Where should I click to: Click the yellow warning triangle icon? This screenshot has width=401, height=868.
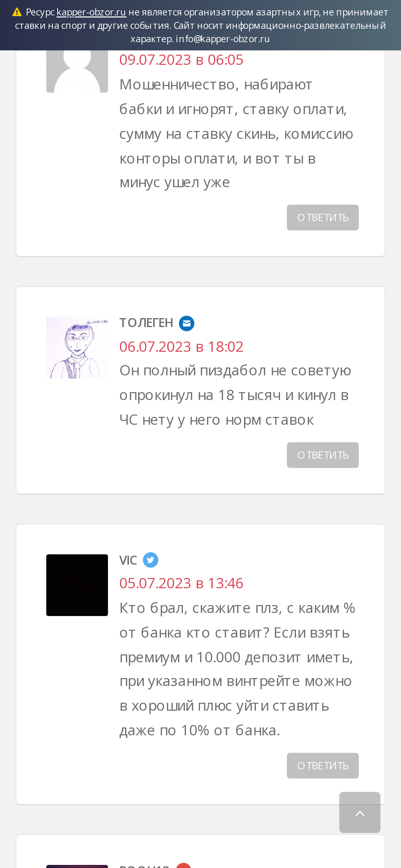[x=17, y=12]
